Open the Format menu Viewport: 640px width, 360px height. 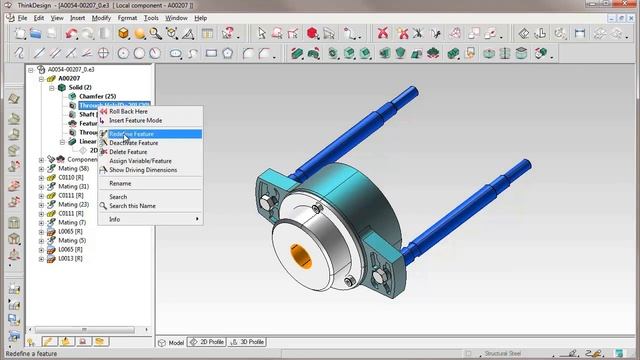(x=127, y=18)
